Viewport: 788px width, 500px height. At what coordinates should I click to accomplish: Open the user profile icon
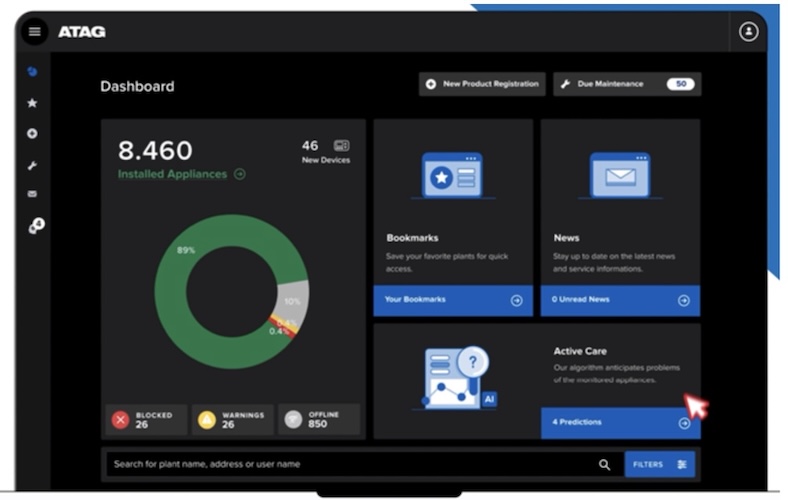(748, 32)
